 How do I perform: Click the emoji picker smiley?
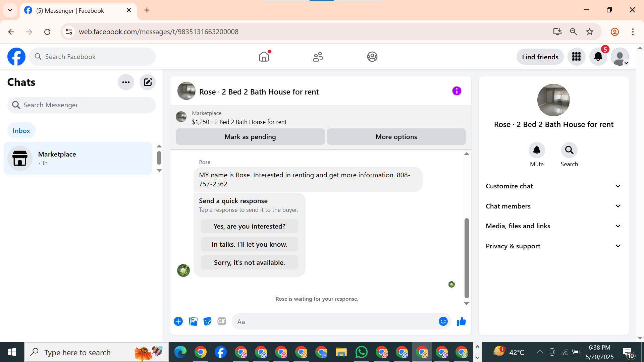click(443, 321)
